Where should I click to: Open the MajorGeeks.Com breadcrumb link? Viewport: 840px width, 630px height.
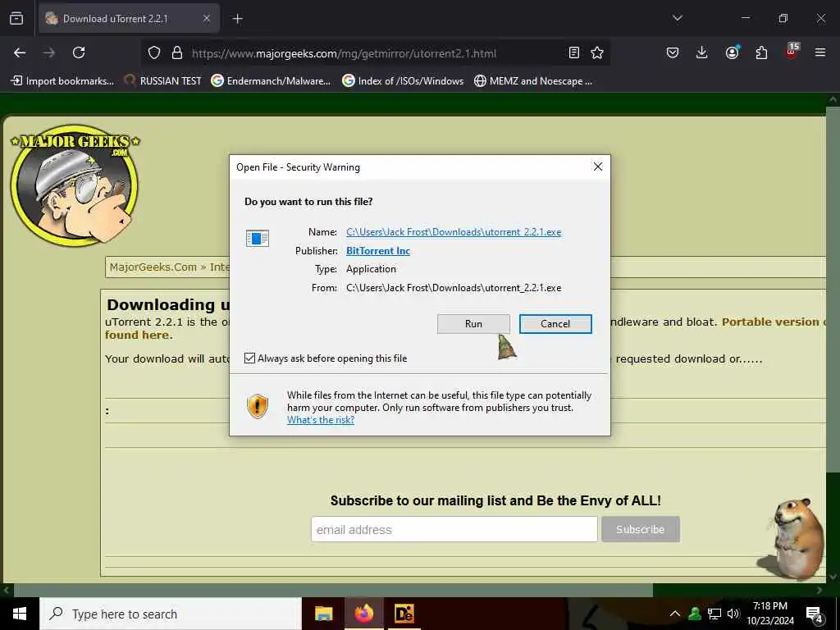153,267
